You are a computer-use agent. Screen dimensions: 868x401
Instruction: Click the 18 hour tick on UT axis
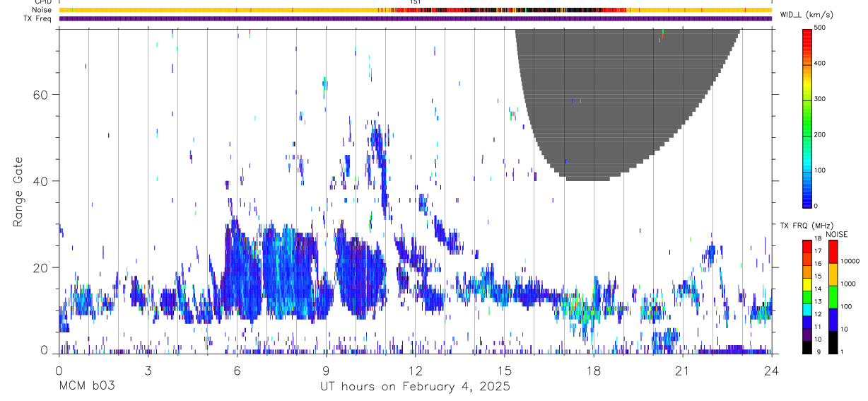tap(594, 370)
